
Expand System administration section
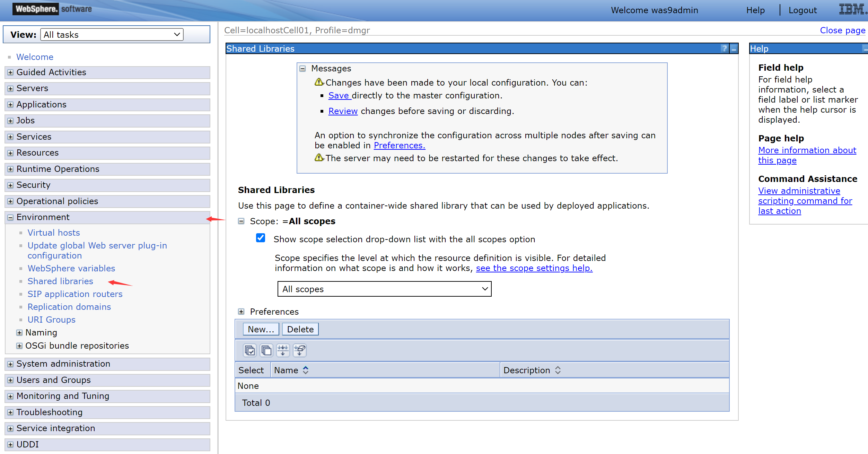point(10,364)
